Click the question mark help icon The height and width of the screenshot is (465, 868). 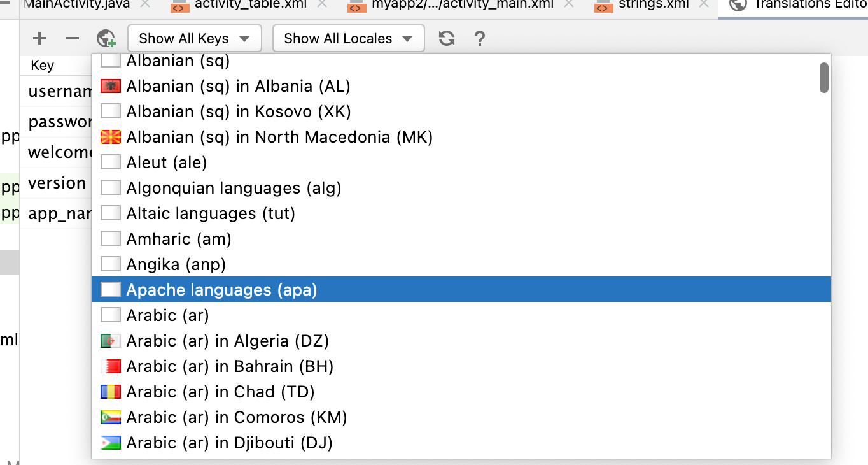pyautogui.click(x=480, y=38)
